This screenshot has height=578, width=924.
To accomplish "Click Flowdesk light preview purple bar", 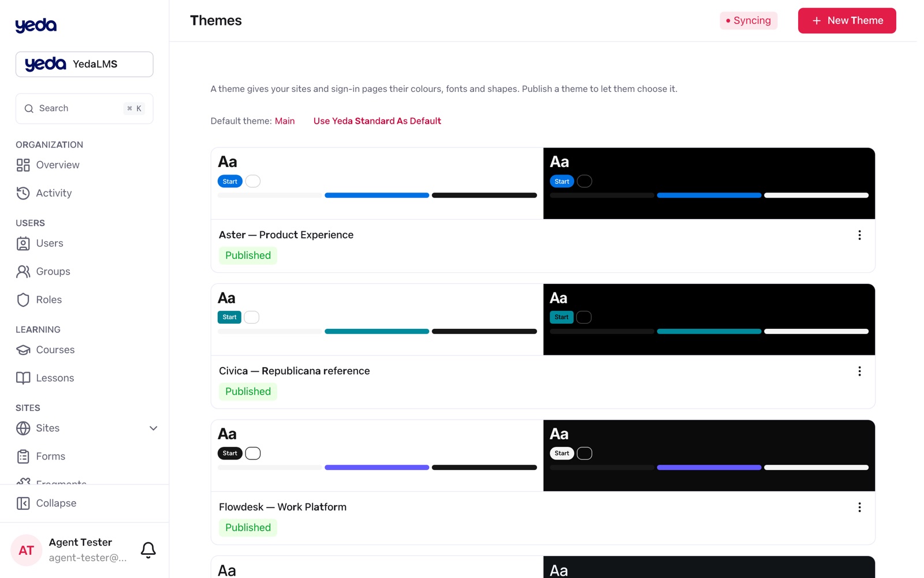I will point(377,468).
